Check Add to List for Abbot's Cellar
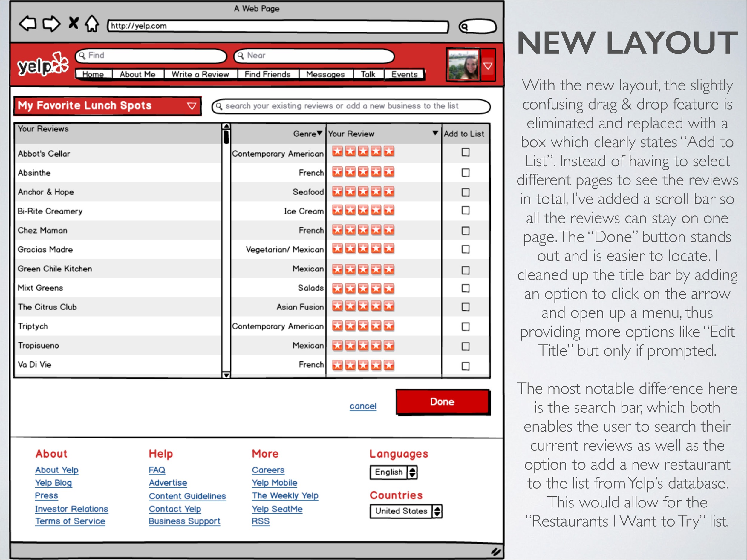Viewport: 747px width, 560px height. [465, 152]
